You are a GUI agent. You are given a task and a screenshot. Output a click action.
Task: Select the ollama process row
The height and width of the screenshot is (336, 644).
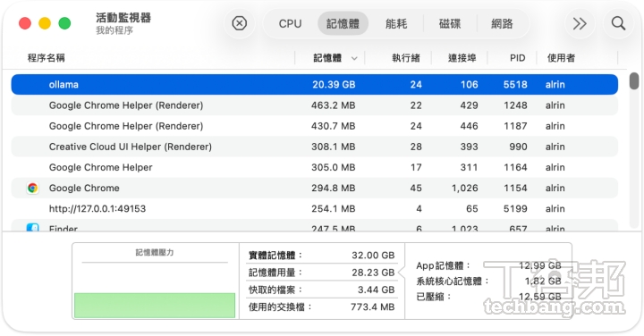(314, 85)
